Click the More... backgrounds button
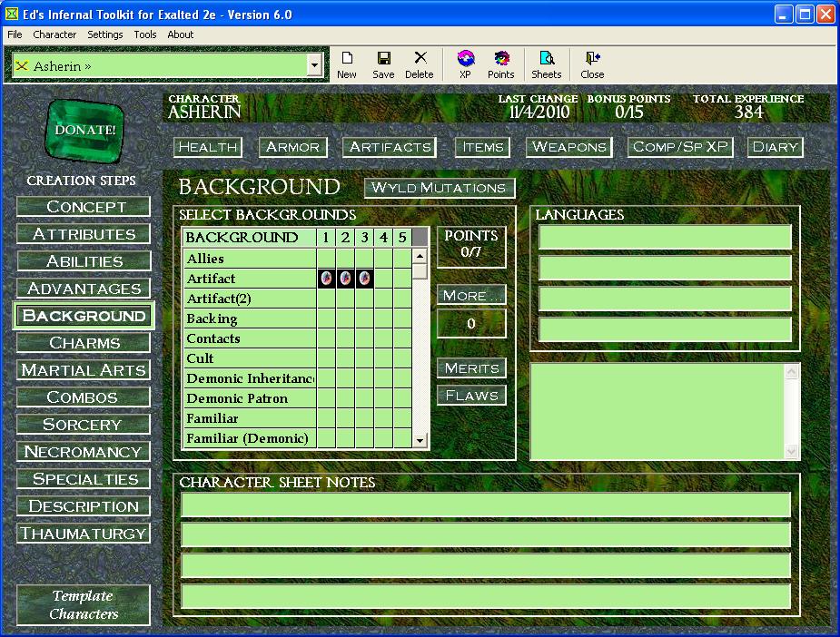Viewport: 840px width, 637px height. [x=471, y=295]
